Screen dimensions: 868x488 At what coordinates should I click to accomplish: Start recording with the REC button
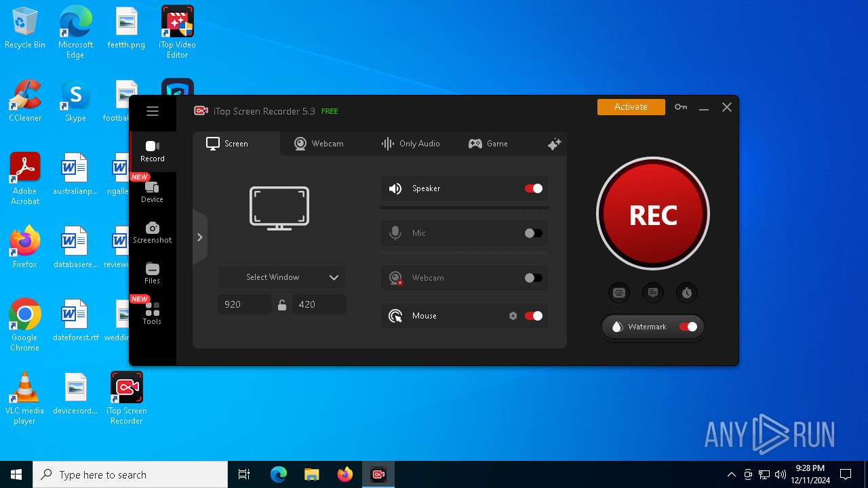coord(653,214)
